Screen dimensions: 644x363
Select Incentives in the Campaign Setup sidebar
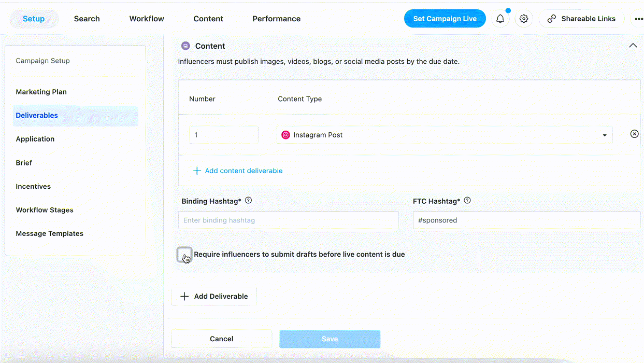point(33,186)
